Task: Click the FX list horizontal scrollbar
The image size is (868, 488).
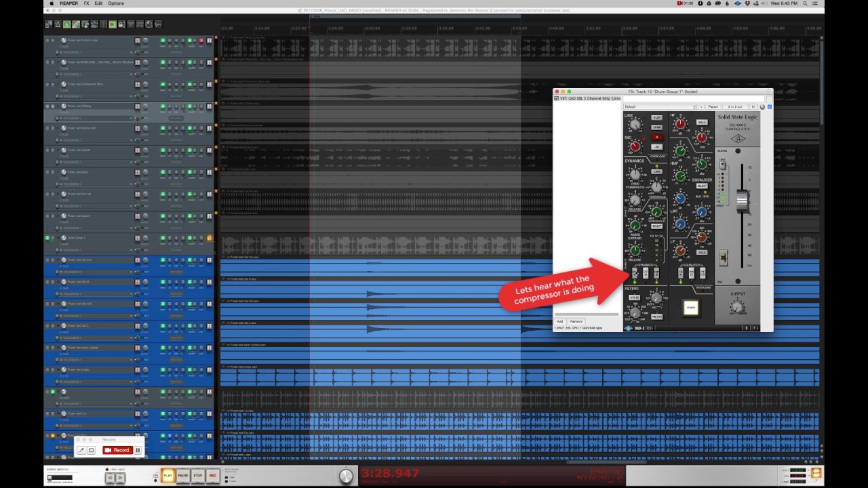Action: click(587, 314)
